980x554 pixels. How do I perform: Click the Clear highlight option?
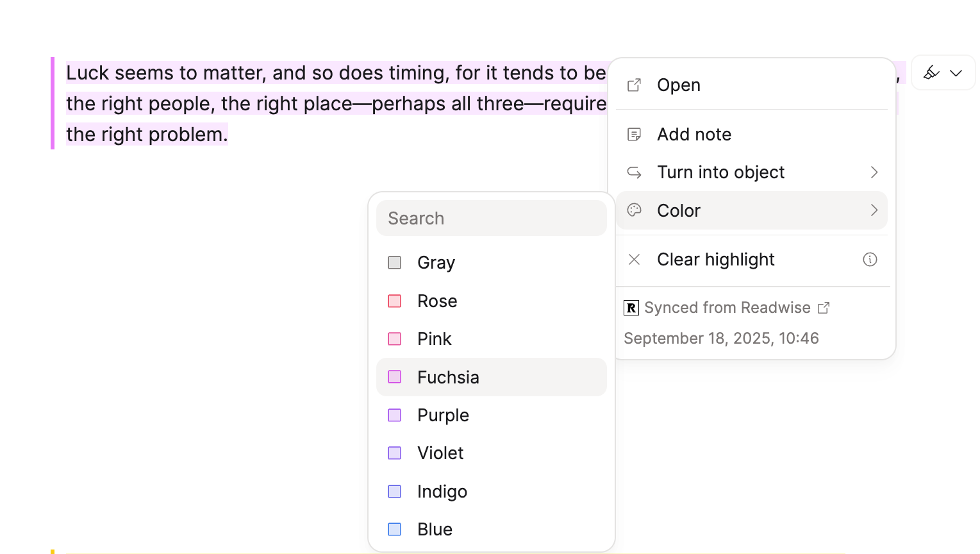(x=715, y=259)
